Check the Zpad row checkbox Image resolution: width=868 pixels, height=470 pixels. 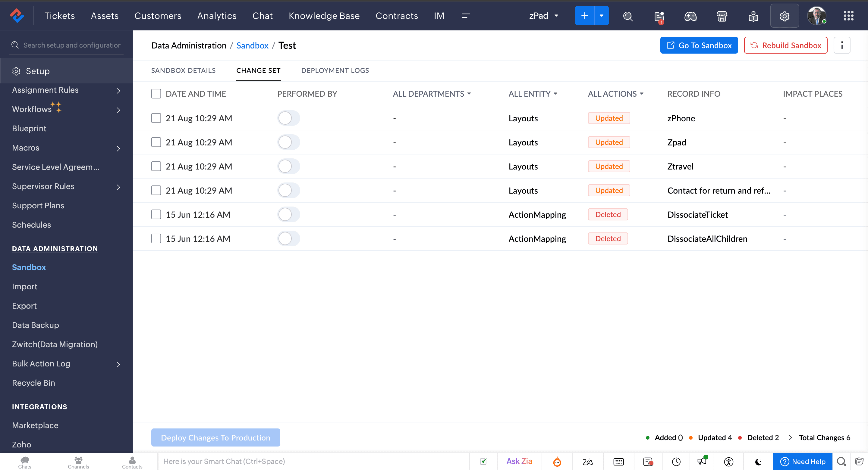[x=156, y=142]
